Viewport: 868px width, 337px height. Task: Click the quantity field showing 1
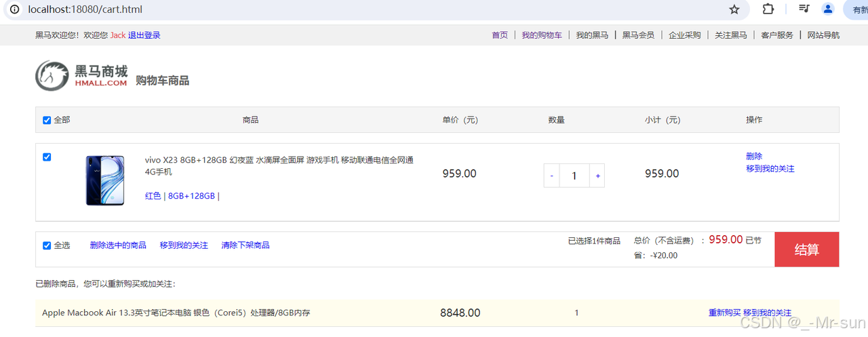[574, 176]
